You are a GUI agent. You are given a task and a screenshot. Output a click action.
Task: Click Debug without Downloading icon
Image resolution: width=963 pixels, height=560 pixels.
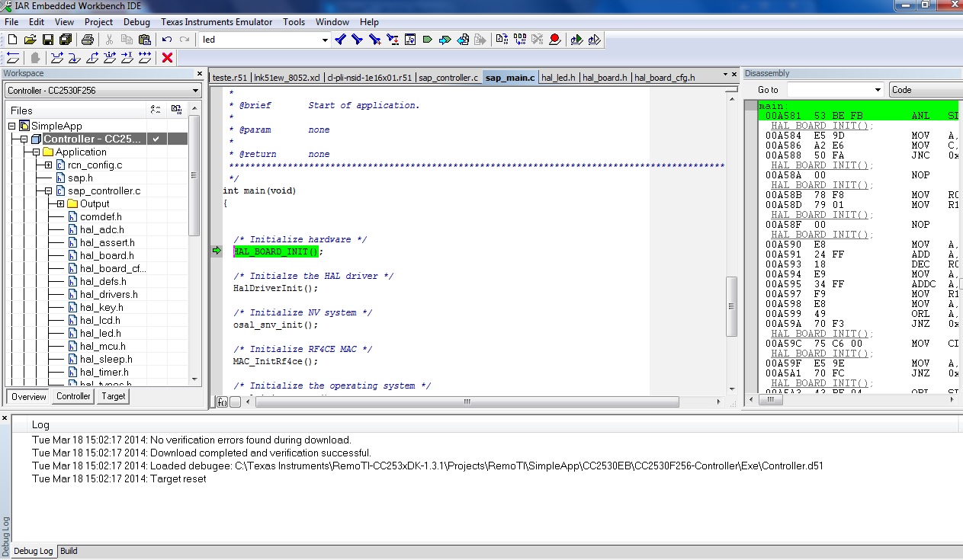[x=595, y=40]
